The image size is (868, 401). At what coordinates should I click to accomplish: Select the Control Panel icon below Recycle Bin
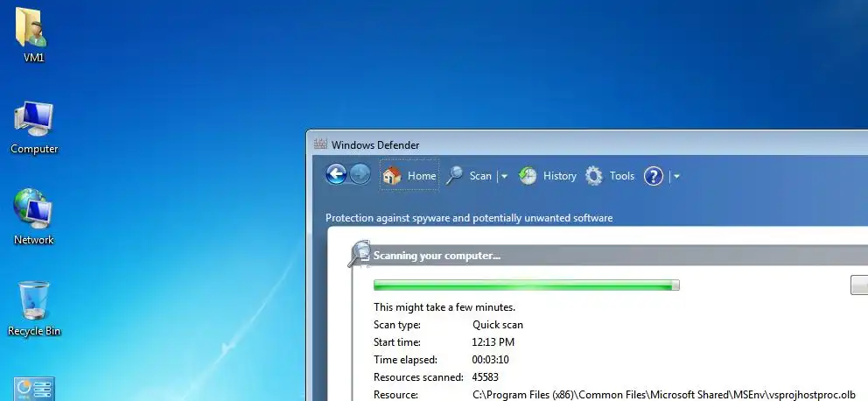pyautogui.click(x=34, y=389)
